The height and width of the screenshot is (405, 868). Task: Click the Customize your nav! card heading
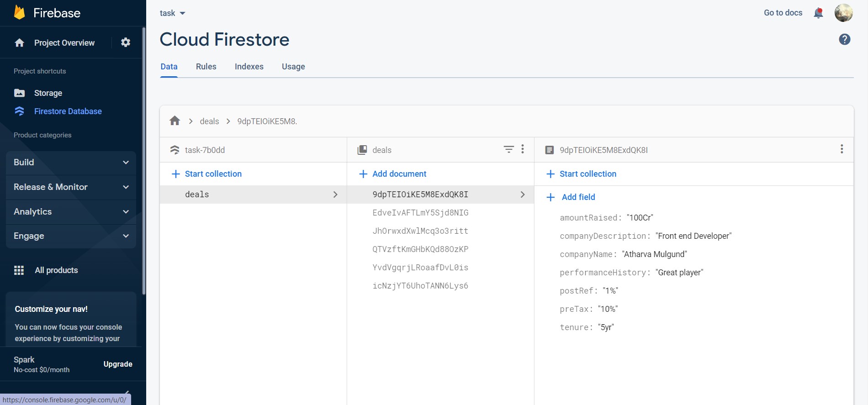[51, 309]
